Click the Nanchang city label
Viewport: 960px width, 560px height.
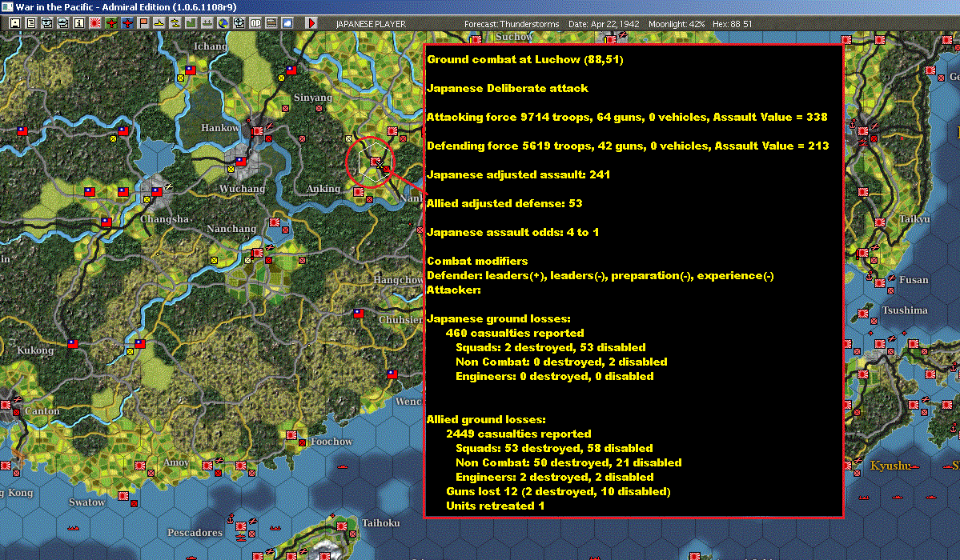pyautogui.click(x=231, y=229)
